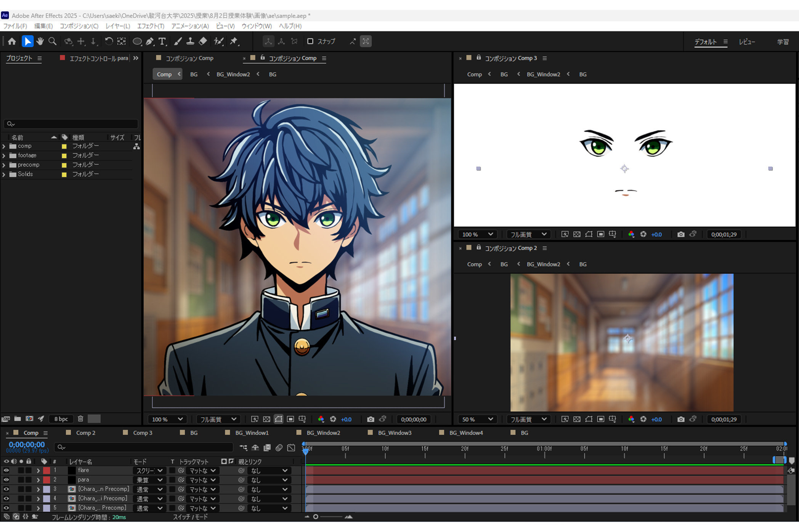Reset exposure in main Comp viewer
Screen dimensions: 799x532
[333, 419]
